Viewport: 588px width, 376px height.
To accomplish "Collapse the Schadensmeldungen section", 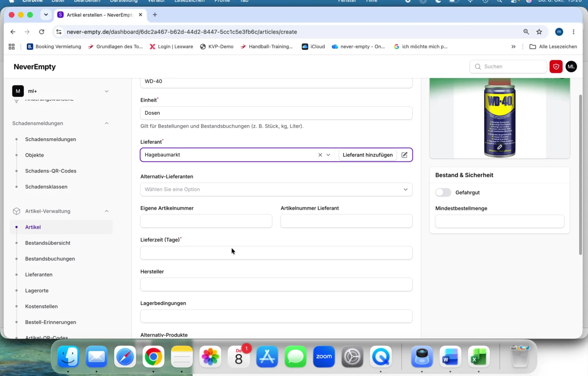I will pos(107,123).
